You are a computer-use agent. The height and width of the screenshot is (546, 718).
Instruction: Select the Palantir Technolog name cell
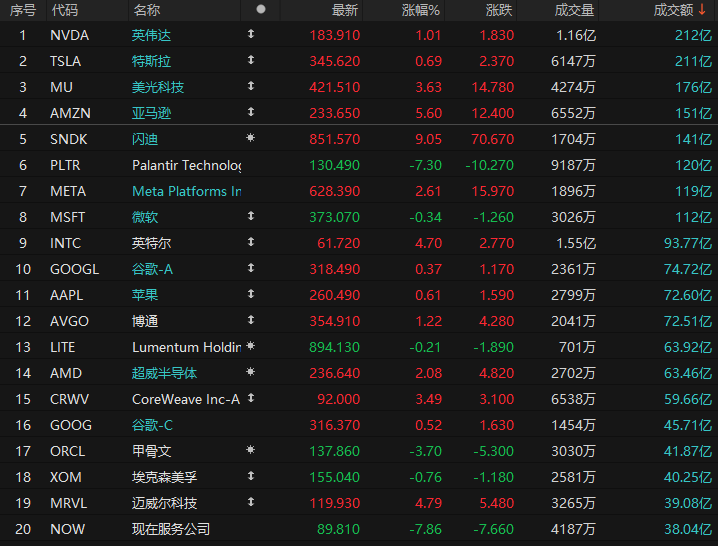187,165
